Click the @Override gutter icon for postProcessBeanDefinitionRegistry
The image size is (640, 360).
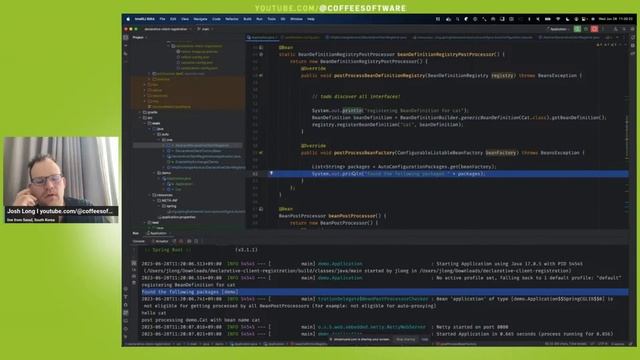(x=261, y=76)
